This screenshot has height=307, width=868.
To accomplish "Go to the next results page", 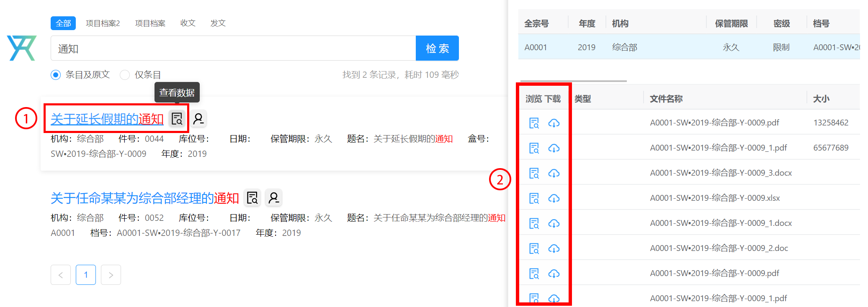I will 111,275.
